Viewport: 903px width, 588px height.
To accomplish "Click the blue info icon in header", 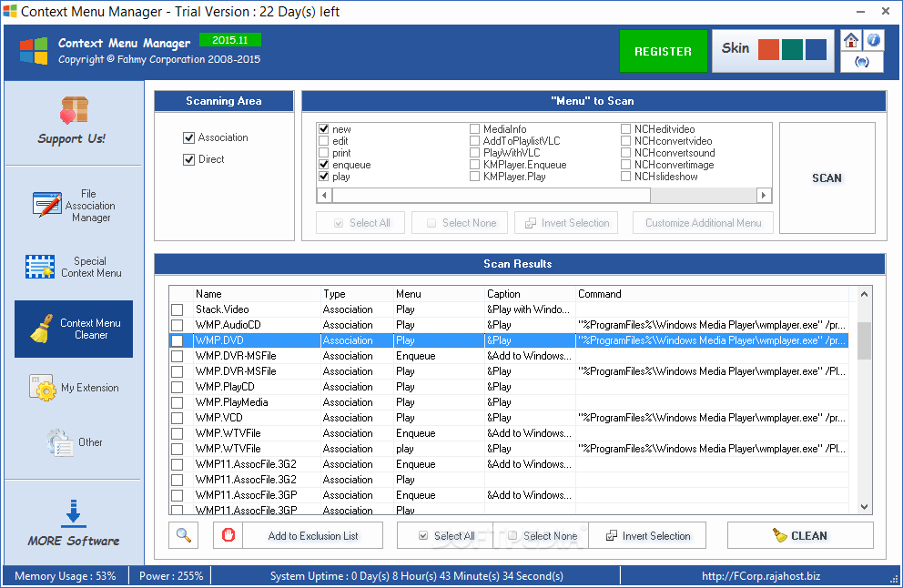I will (874, 40).
